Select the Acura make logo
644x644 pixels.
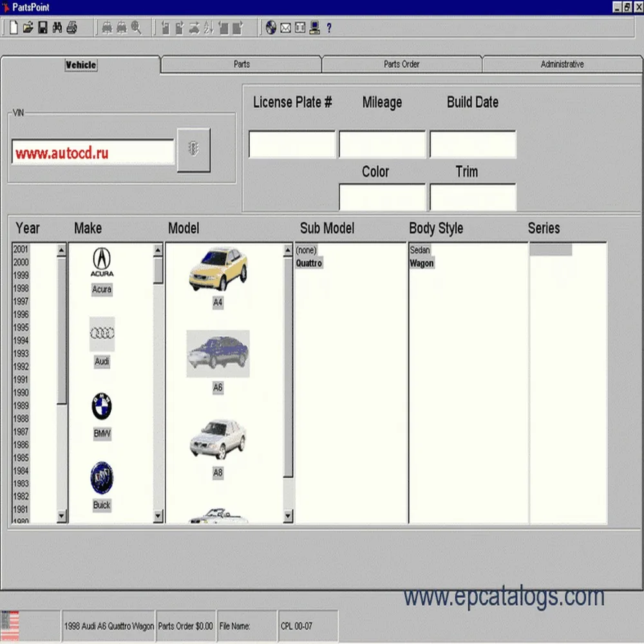102,262
